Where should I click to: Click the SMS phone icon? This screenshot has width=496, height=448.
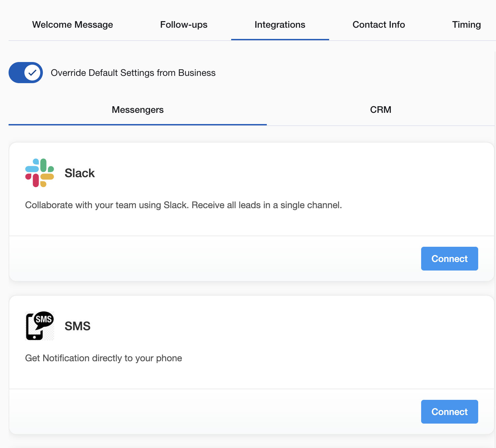(x=40, y=326)
